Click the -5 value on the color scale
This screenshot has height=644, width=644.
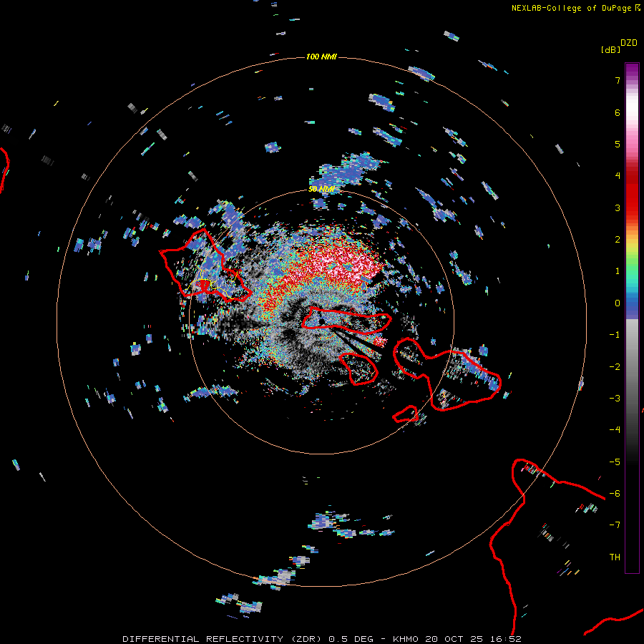(615, 462)
